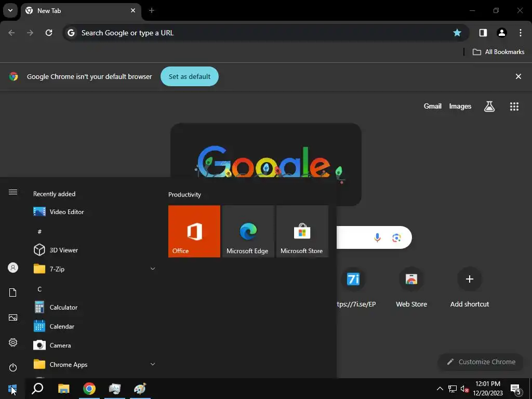Image resolution: width=532 pixels, height=399 pixels.
Task: Click the # index header
Action: 39,232
